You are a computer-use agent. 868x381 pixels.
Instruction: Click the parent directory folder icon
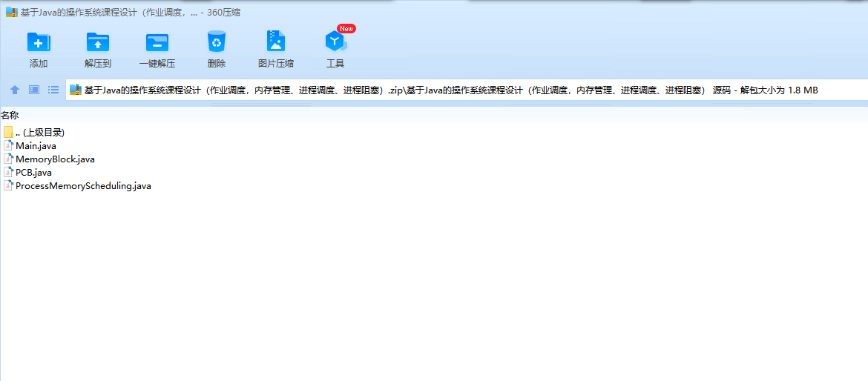coord(7,132)
